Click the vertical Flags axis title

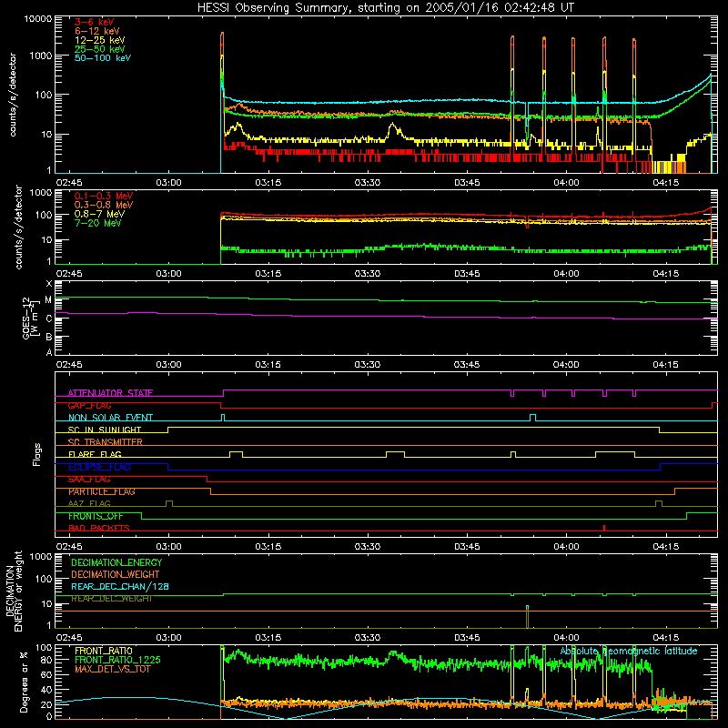click(x=37, y=454)
